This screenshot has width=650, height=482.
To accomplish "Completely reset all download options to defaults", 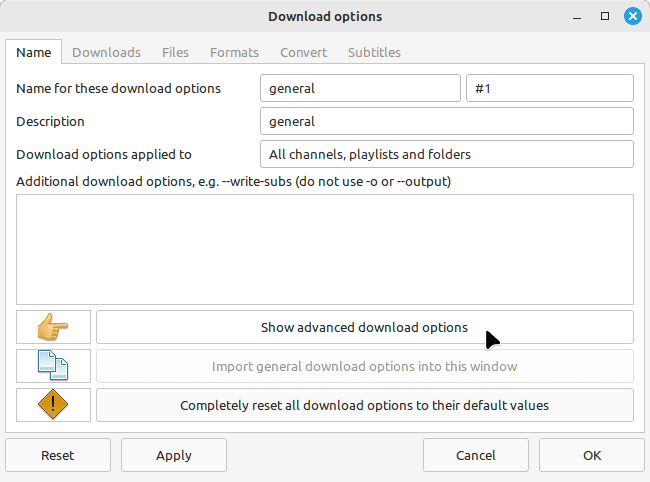I will 364,405.
